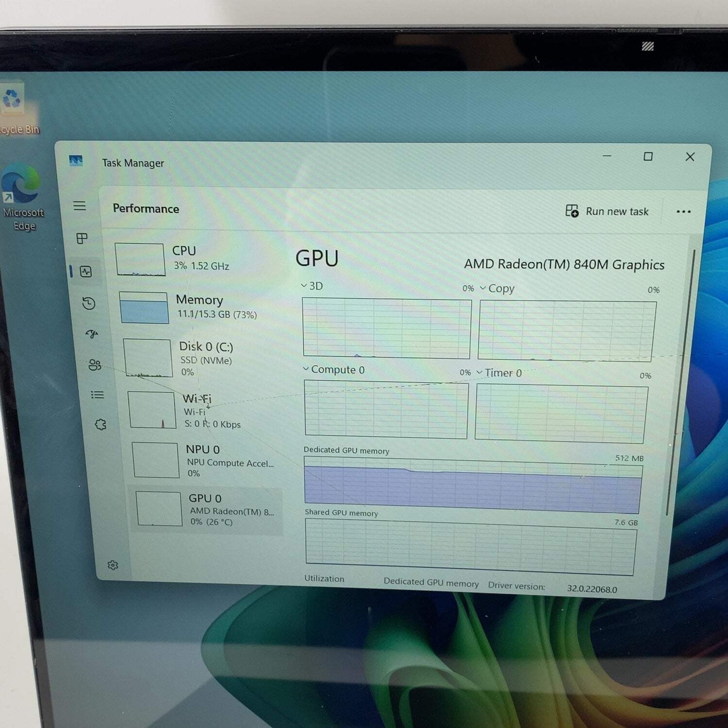
Task: Go to the Processes page icon
Action: point(82,238)
